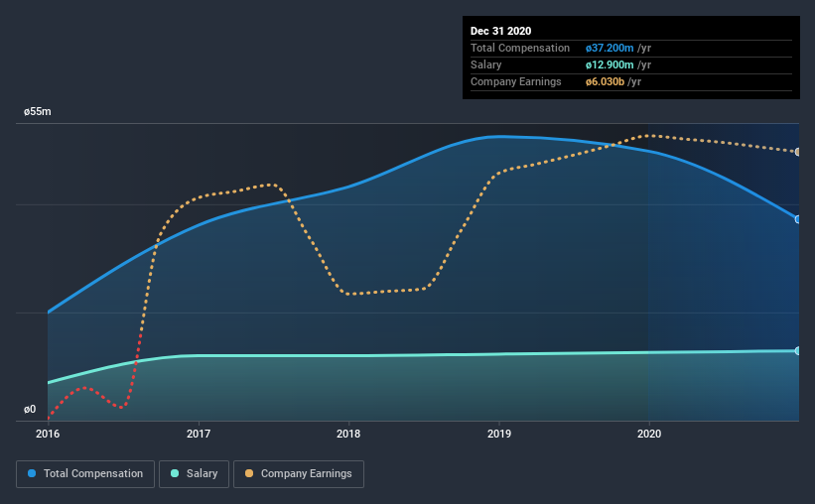Click the ø6.030b company earnings value
Image resolution: width=815 pixels, height=504 pixels.
605,82
